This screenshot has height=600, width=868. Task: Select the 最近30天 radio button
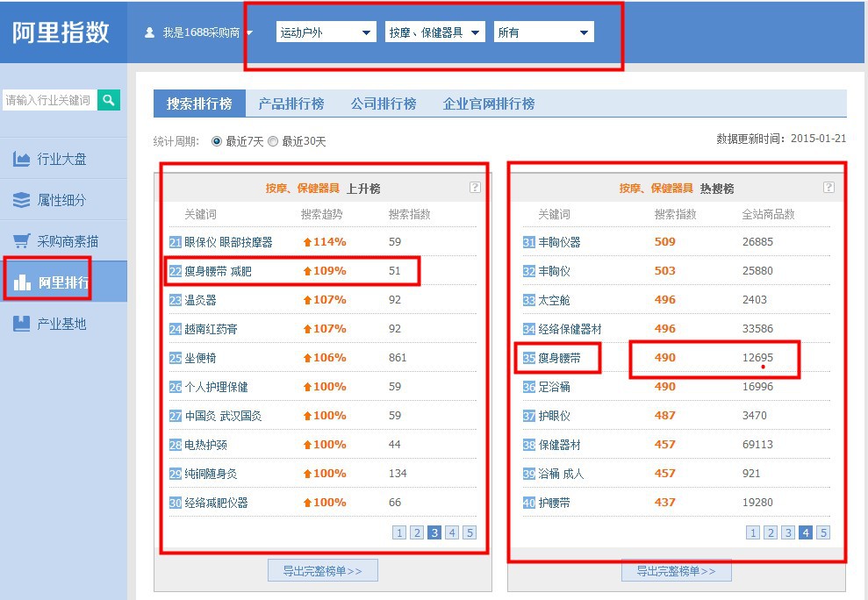tap(272, 142)
